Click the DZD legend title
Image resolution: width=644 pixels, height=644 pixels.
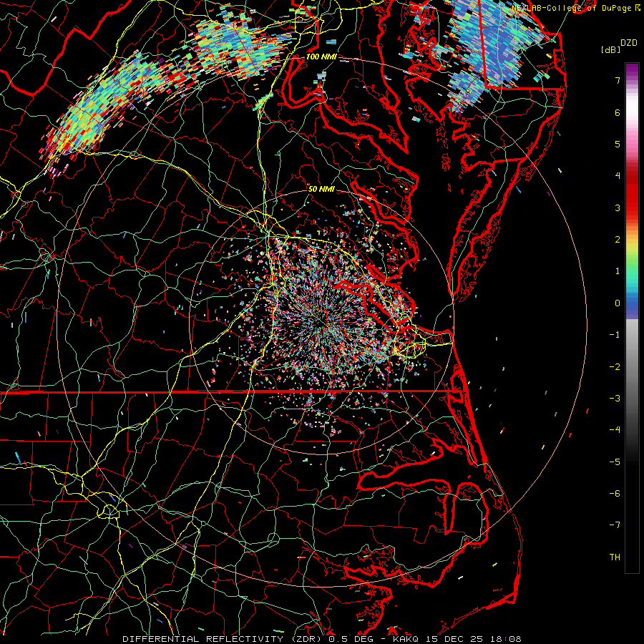click(x=628, y=43)
